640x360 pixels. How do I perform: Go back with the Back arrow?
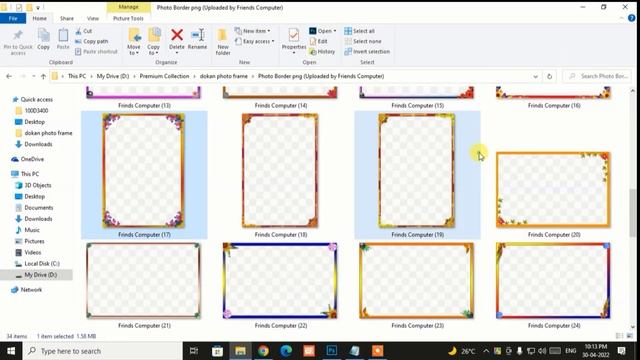(9, 76)
